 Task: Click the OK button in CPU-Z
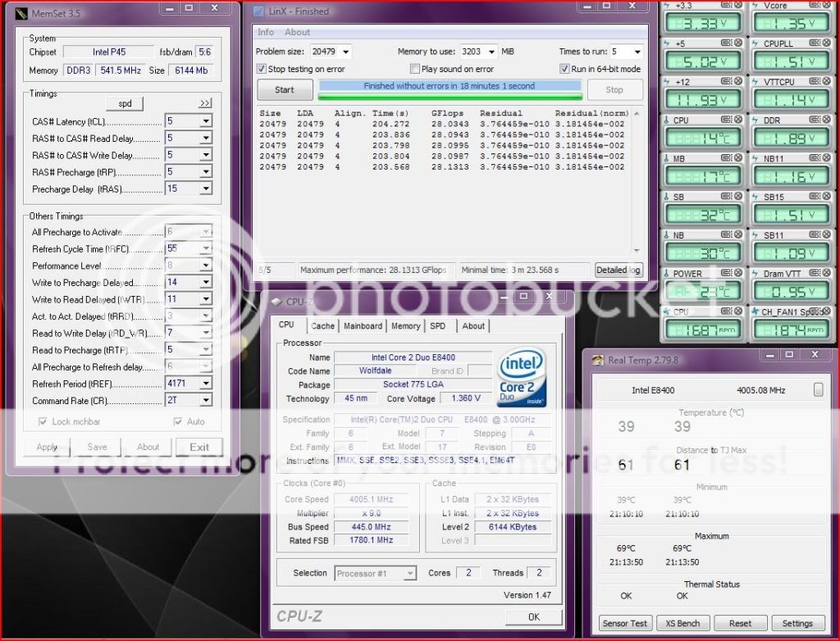coord(533,617)
